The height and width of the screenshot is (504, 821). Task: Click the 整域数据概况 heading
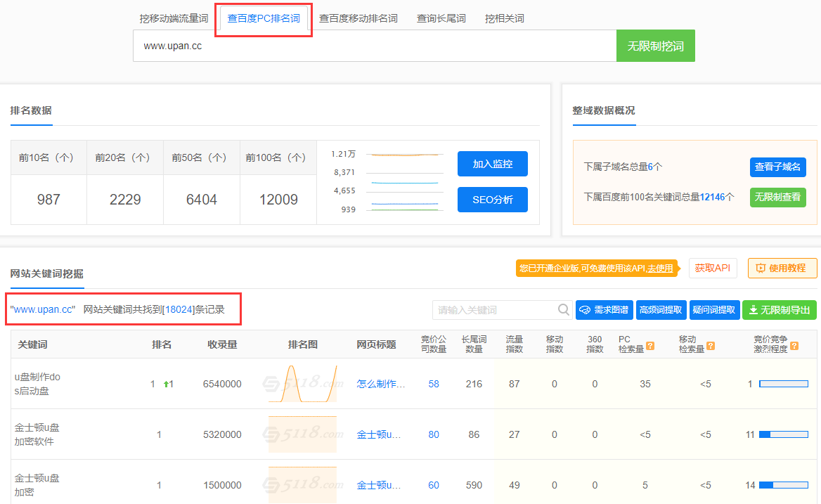[604, 110]
